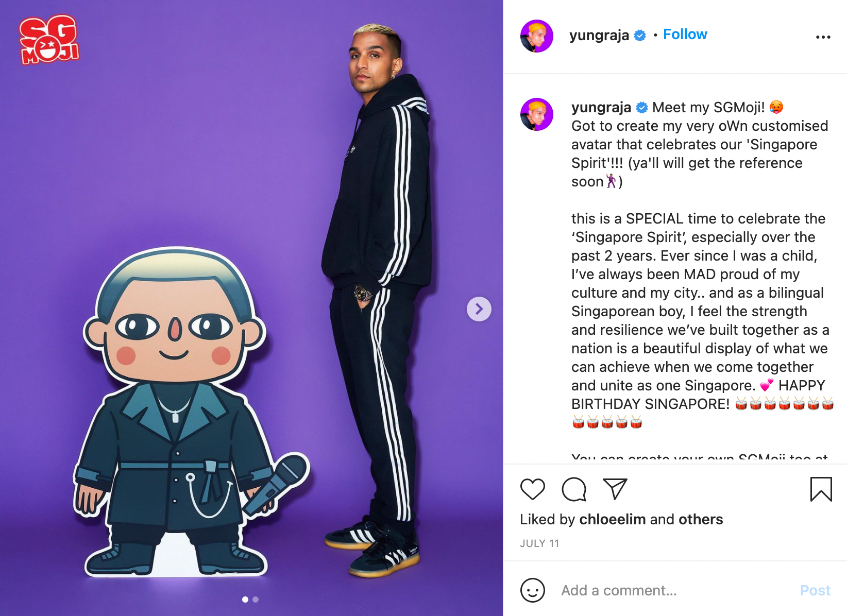The height and width of the screenshot is (616, 847).
Task: View chloeelim's profile from likes
Action: [612, 519]
